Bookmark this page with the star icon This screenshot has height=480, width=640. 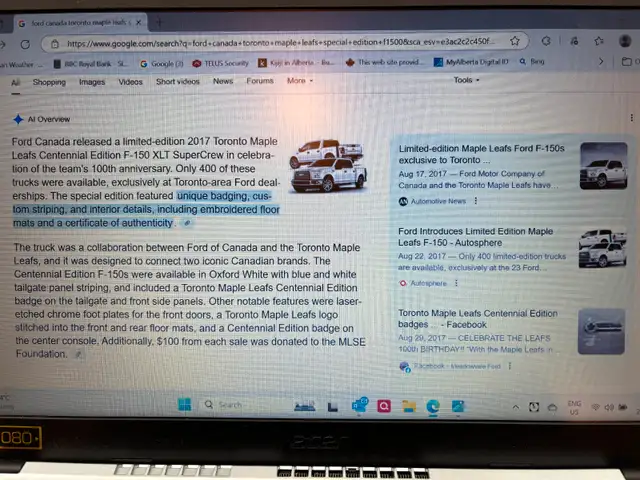tap(515, 41)
